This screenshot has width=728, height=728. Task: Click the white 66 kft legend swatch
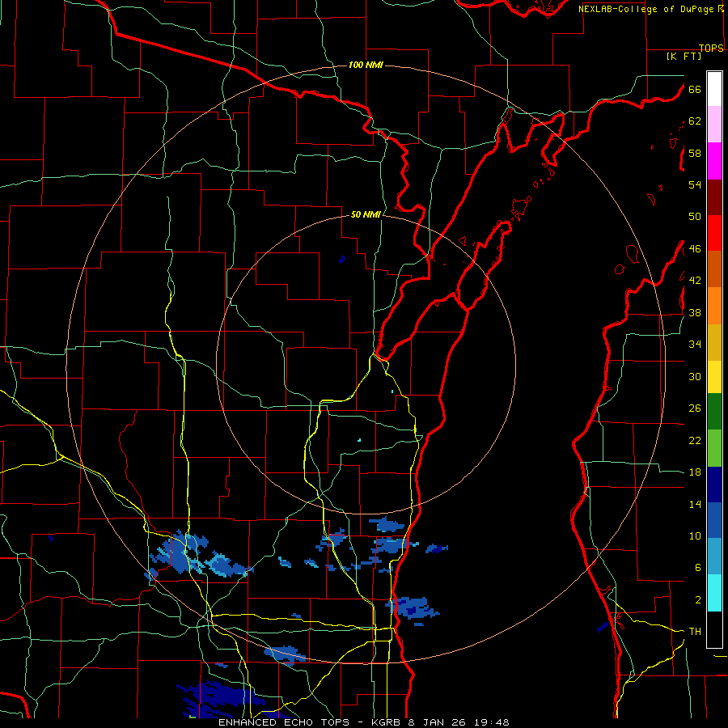(x=714, y=89)
